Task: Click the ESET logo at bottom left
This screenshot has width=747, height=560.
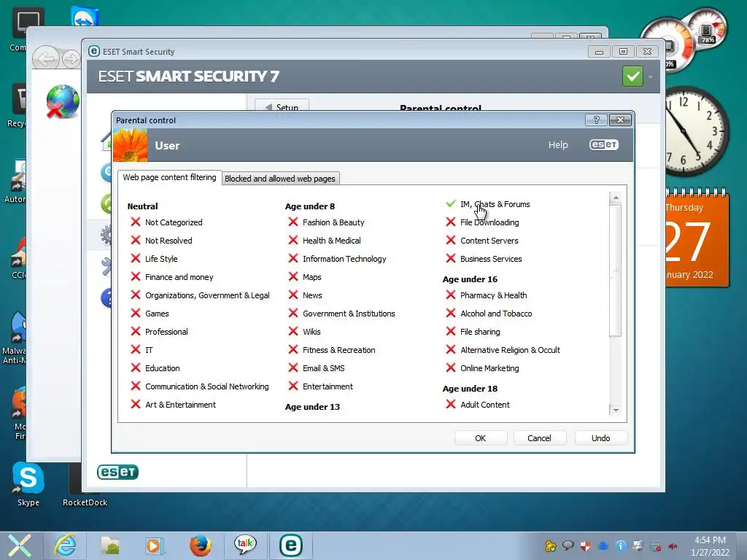Action: (117, 472)
